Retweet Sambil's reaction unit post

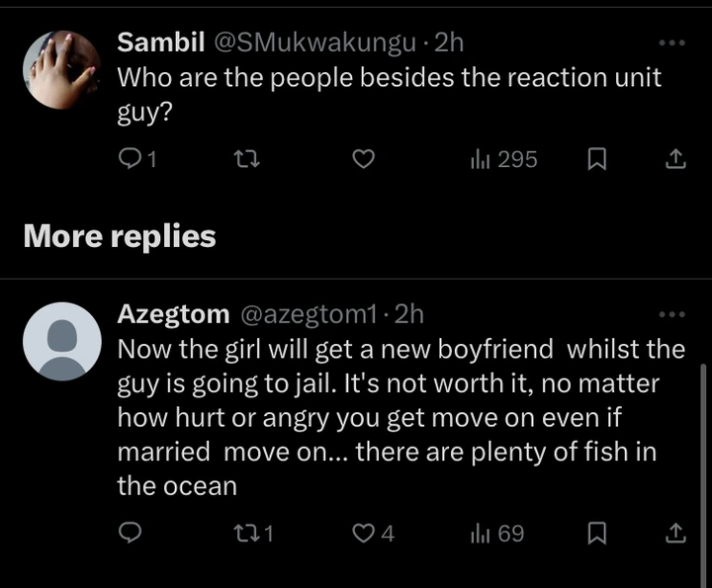(246, 159)
